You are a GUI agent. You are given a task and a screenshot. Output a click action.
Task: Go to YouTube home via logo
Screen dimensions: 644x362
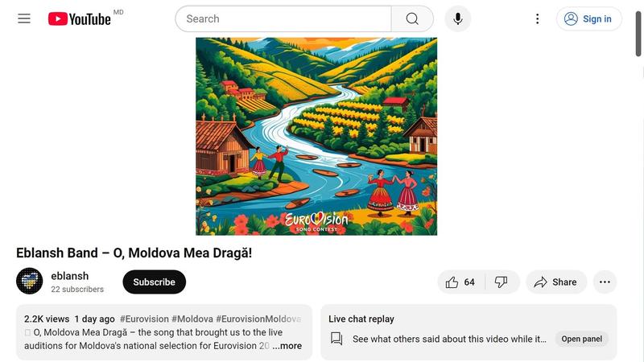(x=80, y=19)
